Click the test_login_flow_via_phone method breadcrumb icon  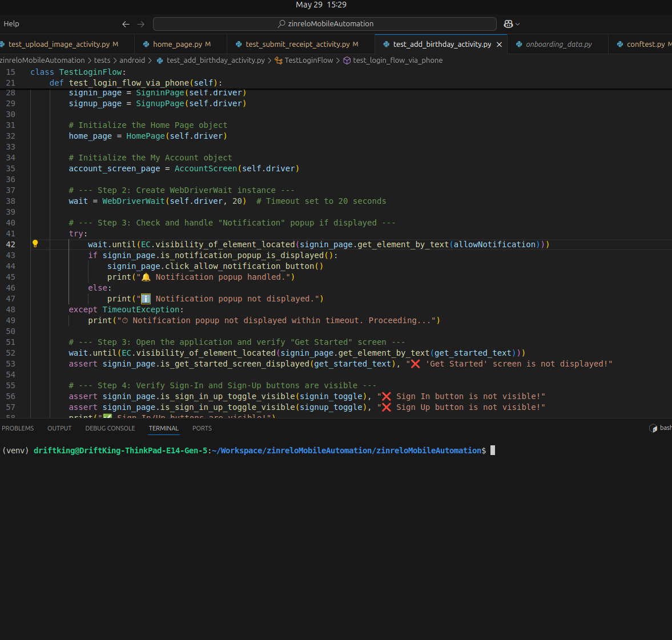[347, 61]
